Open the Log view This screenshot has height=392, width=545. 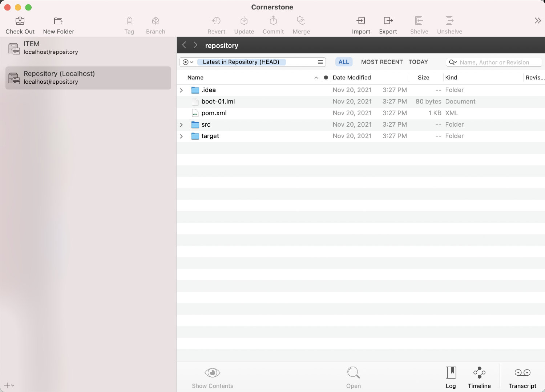pos(451,377)
